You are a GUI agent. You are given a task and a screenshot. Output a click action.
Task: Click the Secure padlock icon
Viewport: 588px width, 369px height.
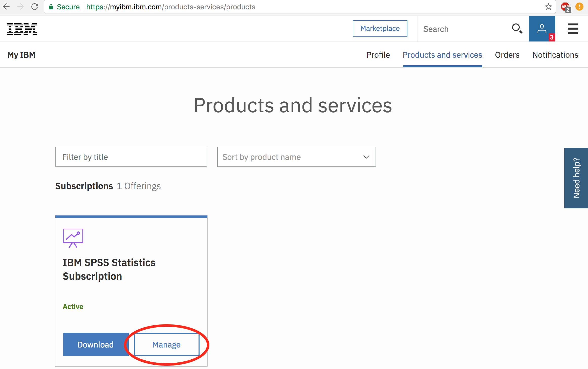tap(51, 7)
